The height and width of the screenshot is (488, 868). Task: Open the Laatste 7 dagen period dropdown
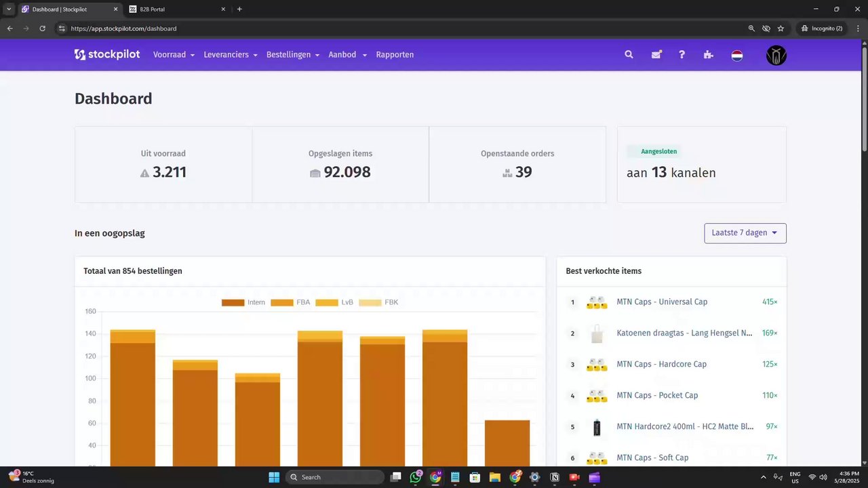pyautogui.click(x=745, y=233)
